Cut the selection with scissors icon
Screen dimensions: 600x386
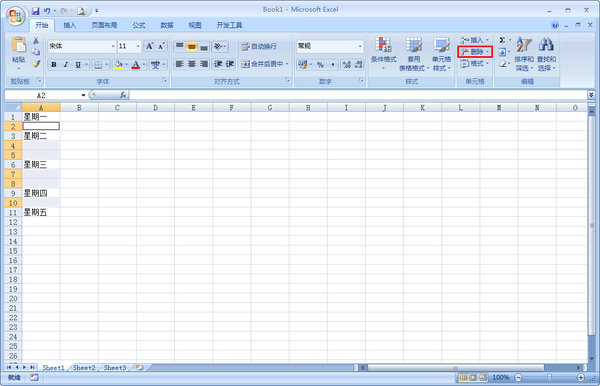pos(36,40)
